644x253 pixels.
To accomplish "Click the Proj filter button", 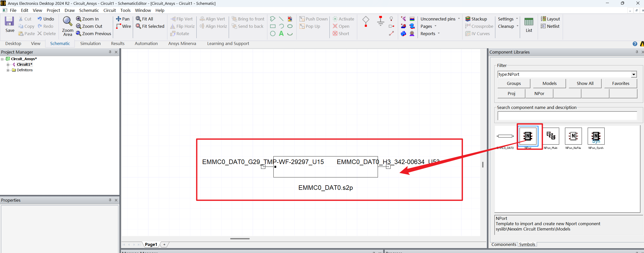I will point(511,94).
